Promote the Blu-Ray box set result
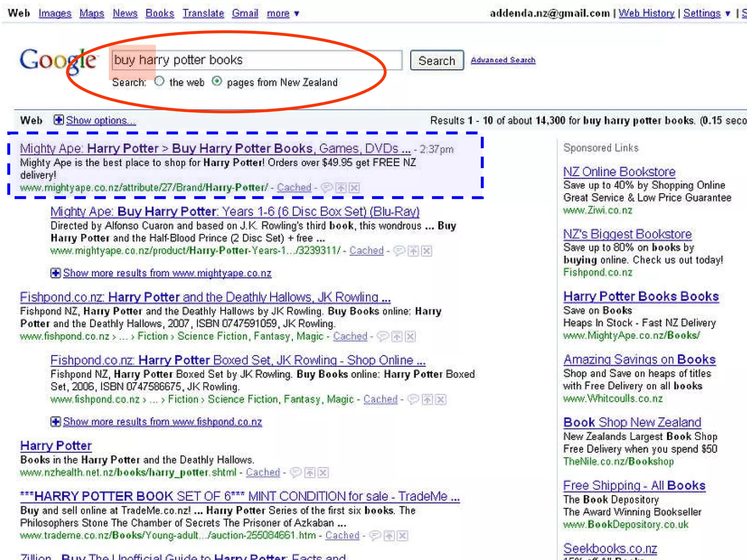 coord(413,251)
